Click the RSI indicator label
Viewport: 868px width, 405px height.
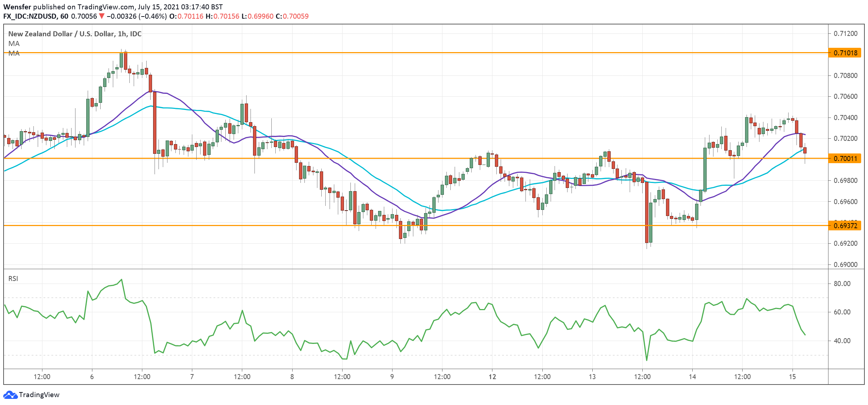point(13,279)
